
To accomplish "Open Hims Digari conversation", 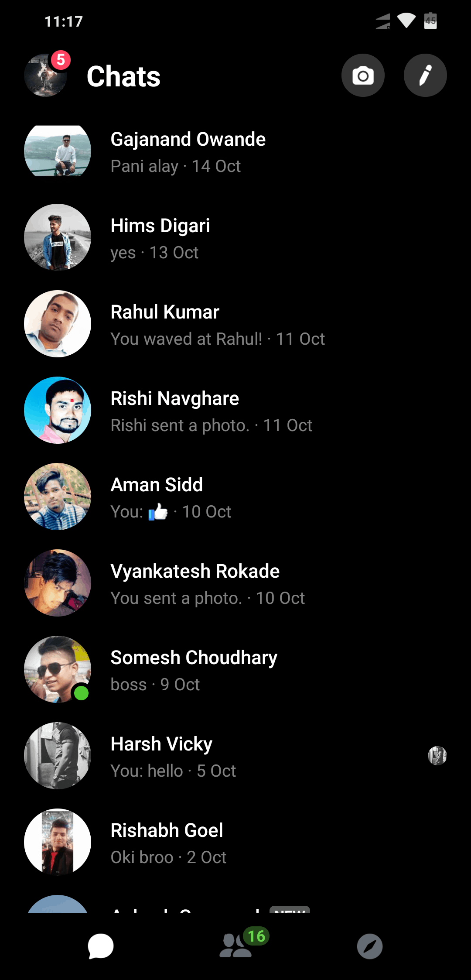I will tap(235, 237).
